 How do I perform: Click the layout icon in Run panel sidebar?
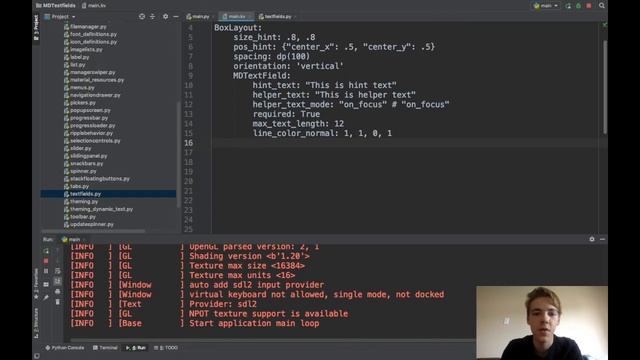pos(46,284)
